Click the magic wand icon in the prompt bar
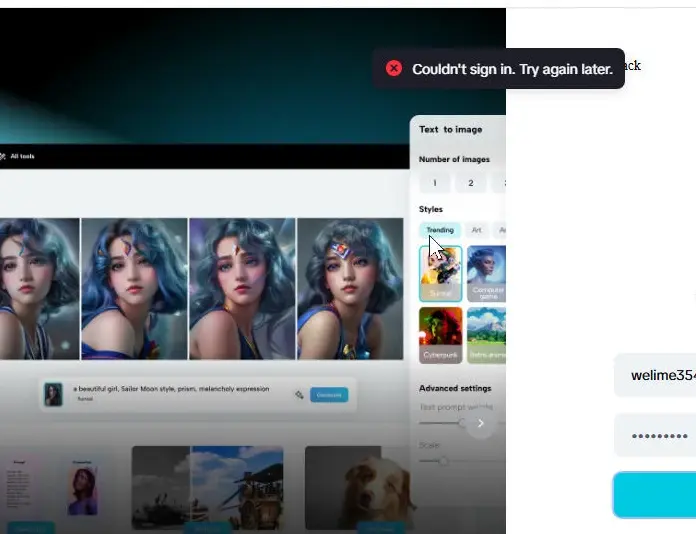The width and height of the screenshot is (696, 534). 299,395
